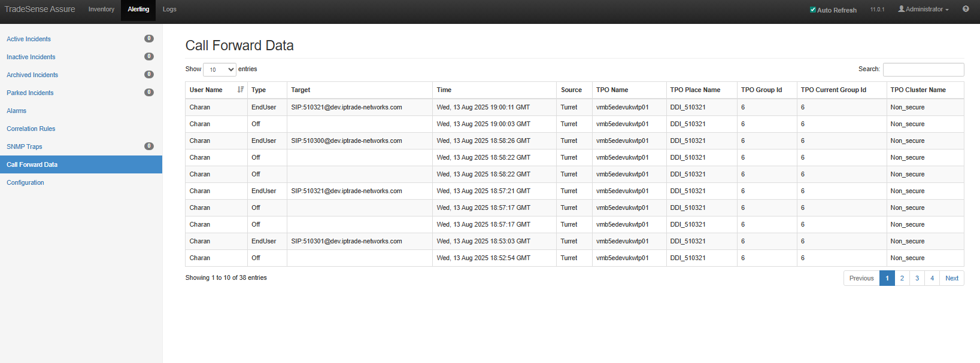Sort table by Source column
Screen dimensions: 980x363
[x=574, y=90]
